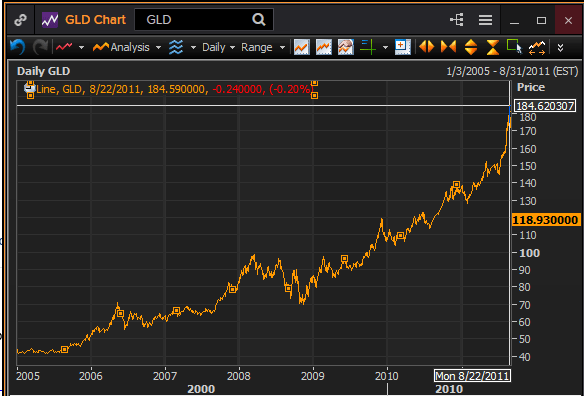The width and height of the screenshot is (584, 396).
Task: Click the horizontal compress arrows icon
Action: coord(448,47)
